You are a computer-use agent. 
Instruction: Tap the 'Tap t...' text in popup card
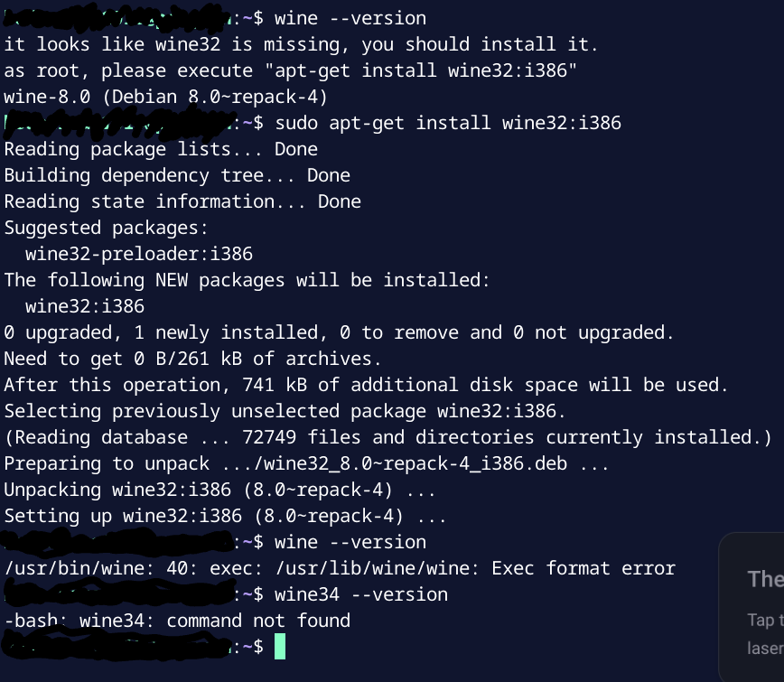click(766, 620)
